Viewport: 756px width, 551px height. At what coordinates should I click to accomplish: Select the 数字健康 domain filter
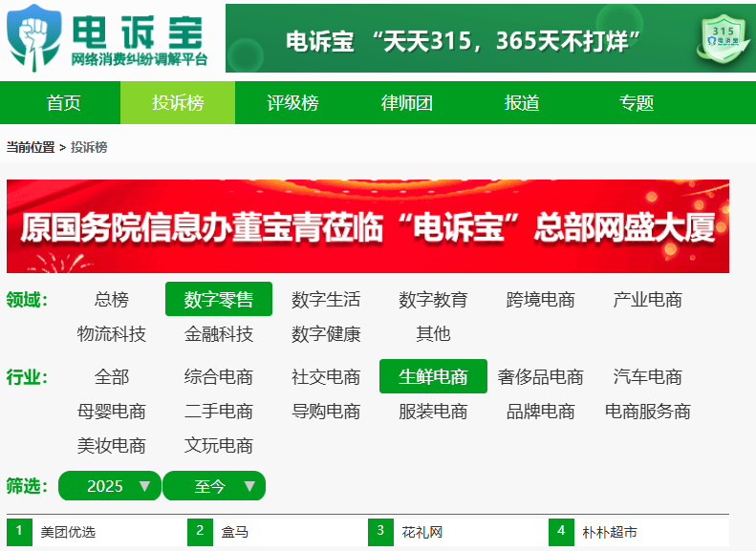coord(326,333)
